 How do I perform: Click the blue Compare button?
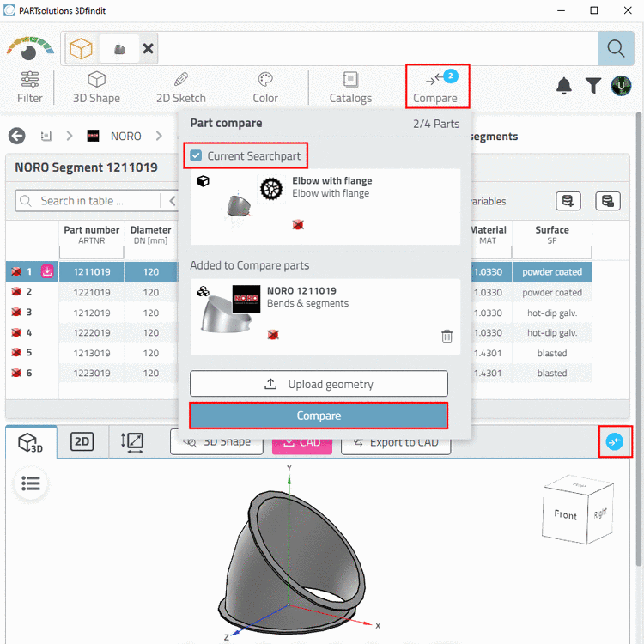coord(319,416)
